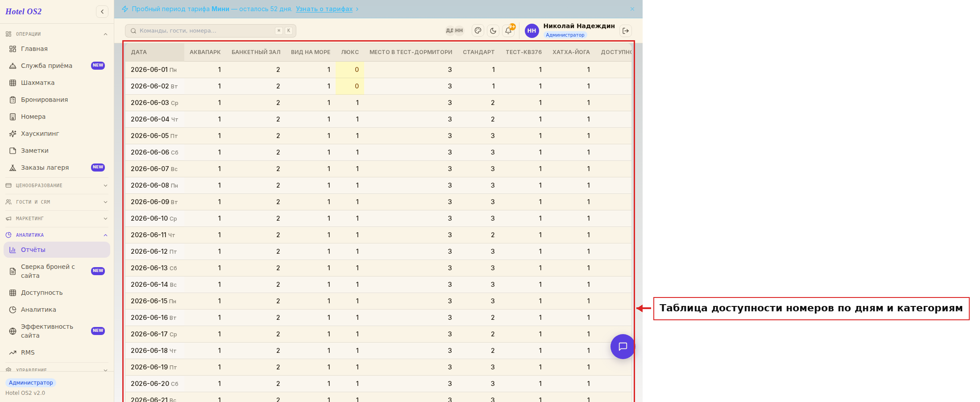The width and height of the screenshot is (980, 402).
Task: Click the ЛЮКС column header
Action: click(350, 52)
